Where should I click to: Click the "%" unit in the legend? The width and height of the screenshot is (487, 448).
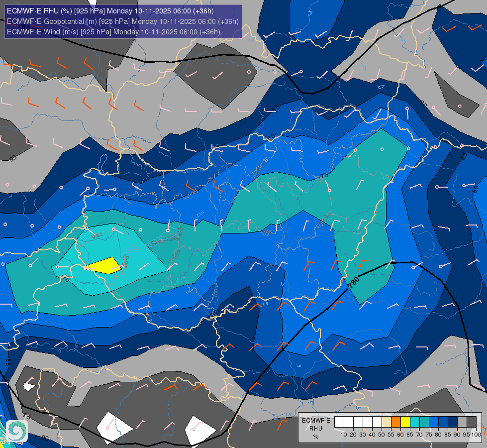point(316,437)
